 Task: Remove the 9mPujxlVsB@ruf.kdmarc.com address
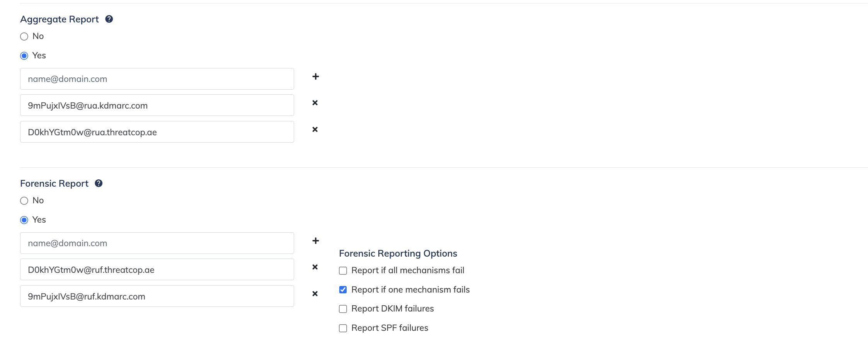tap(315, 294)
